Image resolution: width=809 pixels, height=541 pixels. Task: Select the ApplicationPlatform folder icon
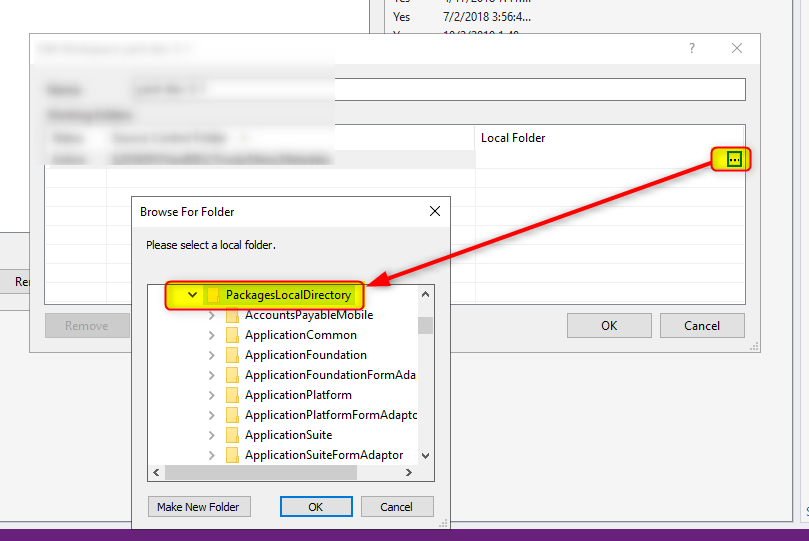232,395
